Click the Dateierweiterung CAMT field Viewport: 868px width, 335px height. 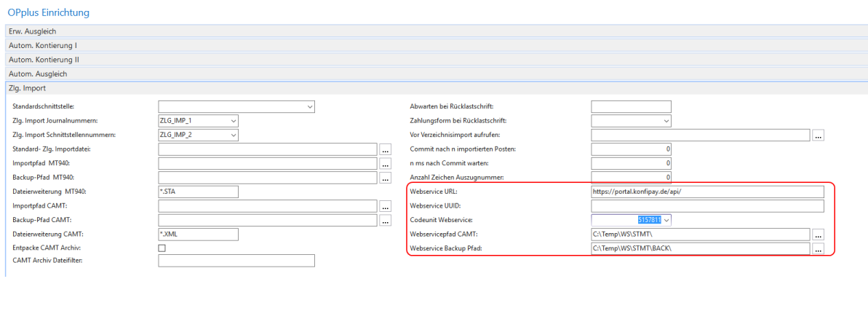tap(198, 234)
